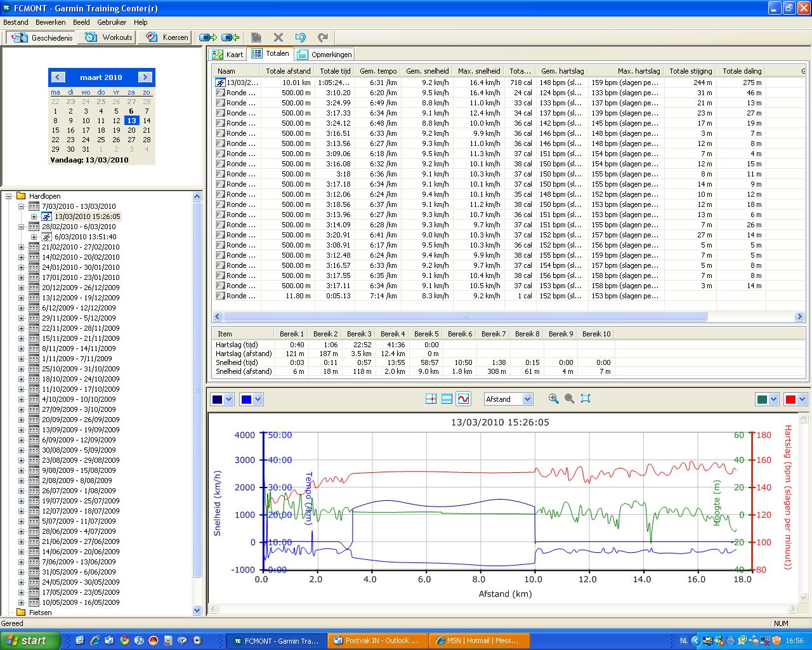Zoom in on the chart with magnifier plus
This screenshot has width=812, height=650.
coord(553,399)
